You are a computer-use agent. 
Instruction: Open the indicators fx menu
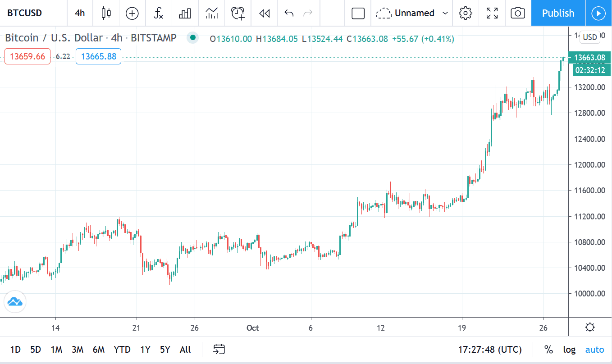coord(158,13)
